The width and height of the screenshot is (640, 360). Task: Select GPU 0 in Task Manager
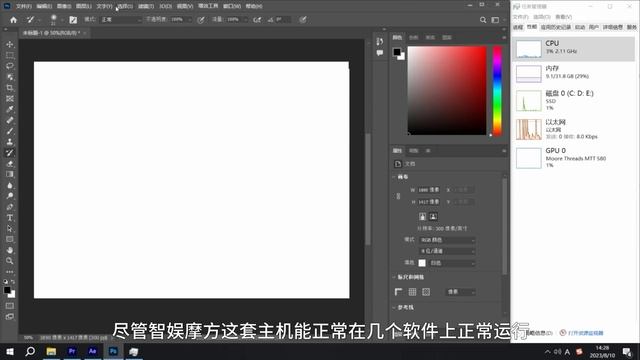tap(573, 158)
